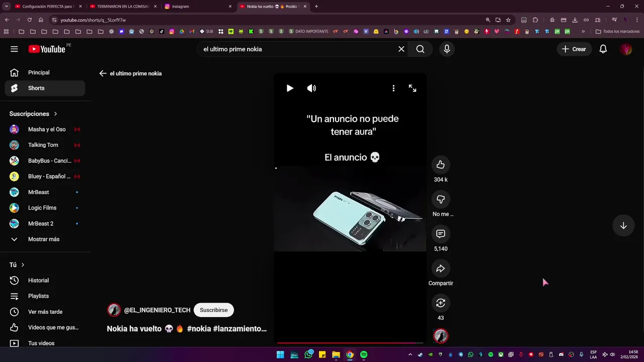Open the tab search dropdown arrow

point(7,7)
